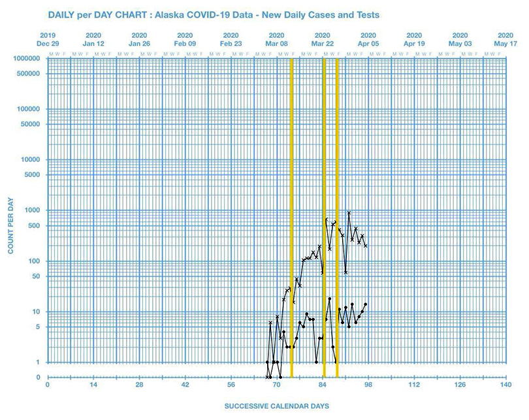
Task: Click the highest peak of the tests line
Action: 349,213
